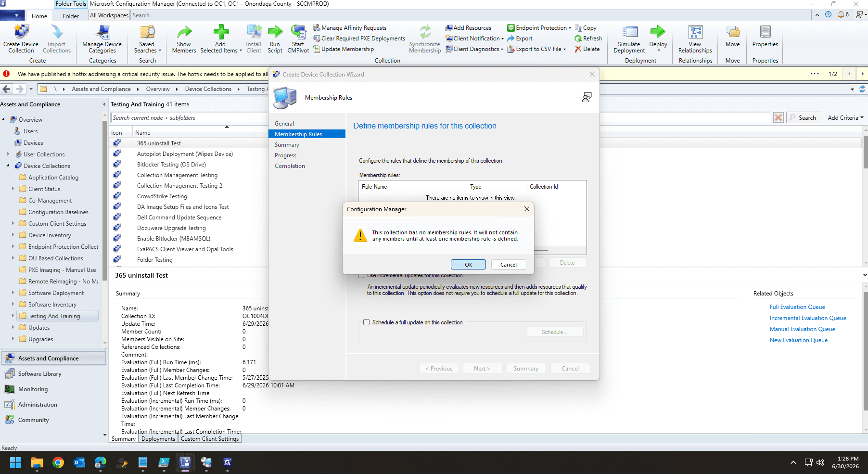This screenshot has height=474, width=868.
Task: Click Create Device Collection ribbon icon
Action: pos(21,39)
